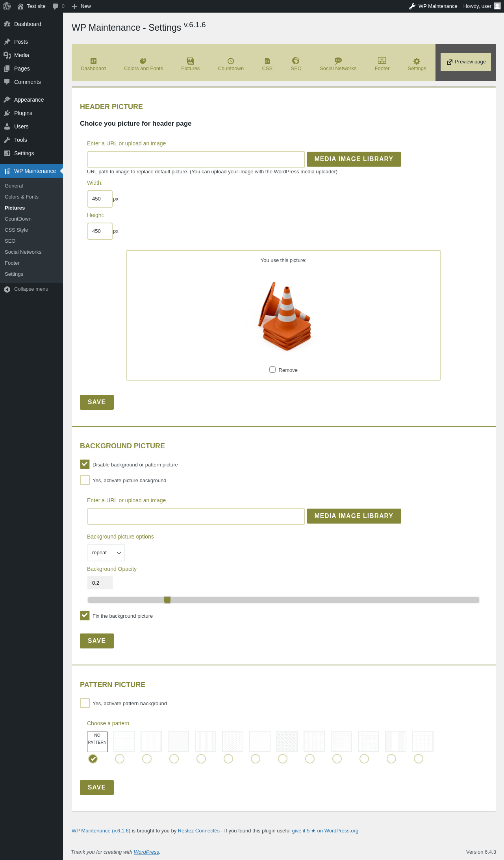504x860 pixels.
Task: Click the traffic cones header picture preview
Action: coord(283,316)
